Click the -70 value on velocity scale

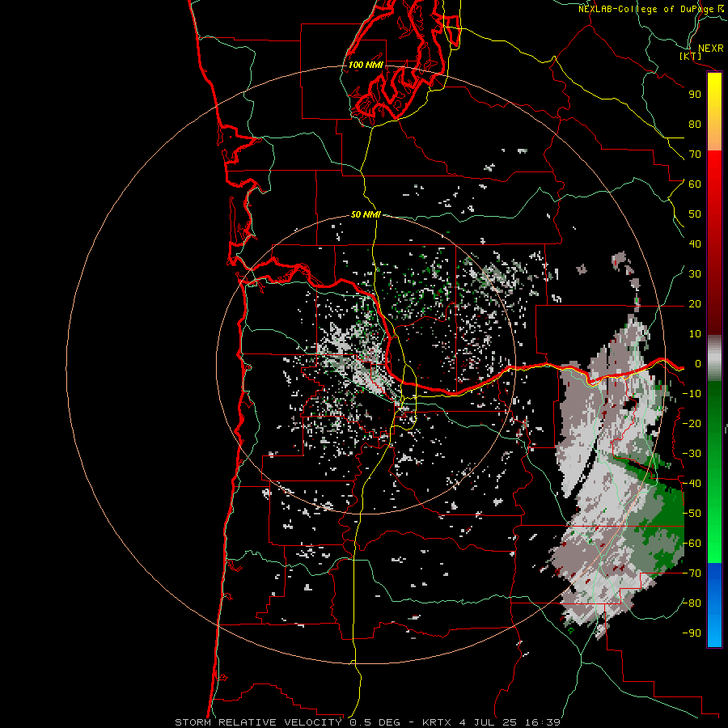692,574
